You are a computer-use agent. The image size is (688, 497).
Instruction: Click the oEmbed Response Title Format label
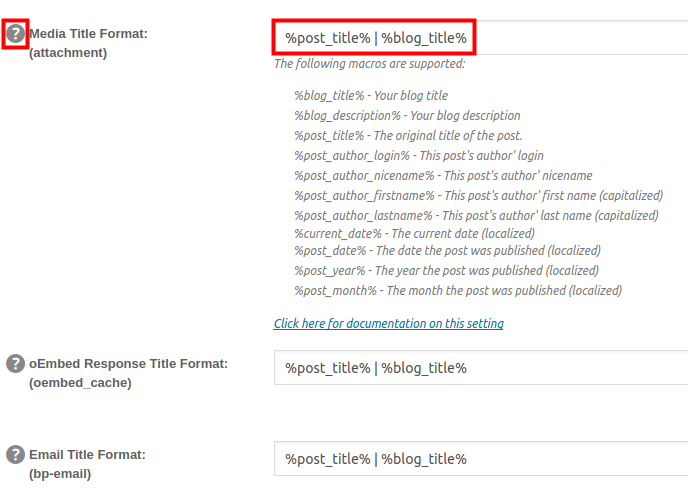coord(128,363)
